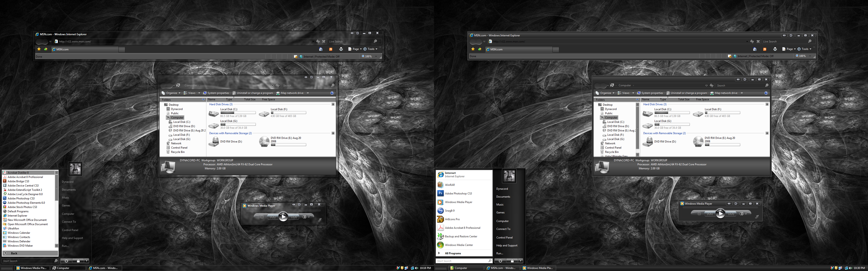Click RSS feeds icon in right Internet Explorer
Image resolution: width=868 pixels, height=271 pixels.
(764, 49)
